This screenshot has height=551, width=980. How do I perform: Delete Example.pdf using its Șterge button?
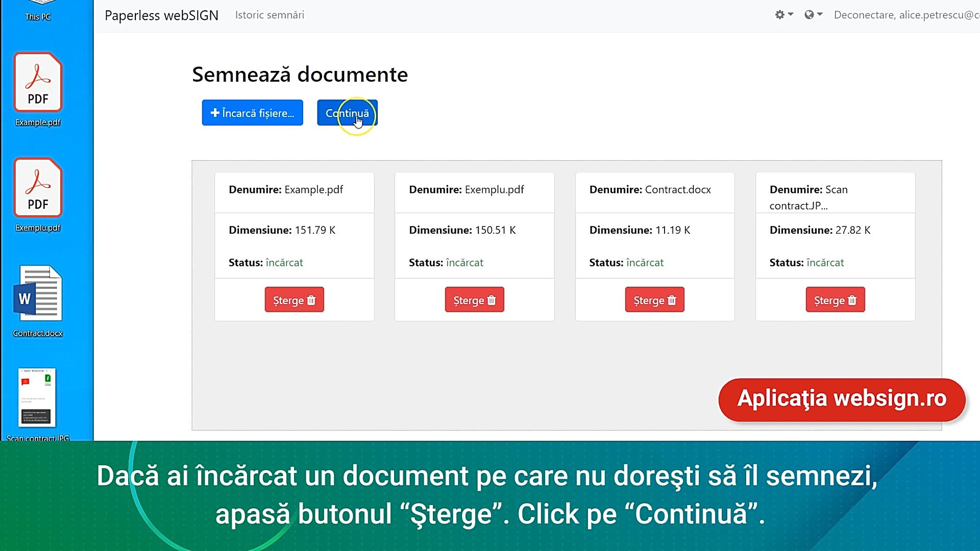[294, 300]
